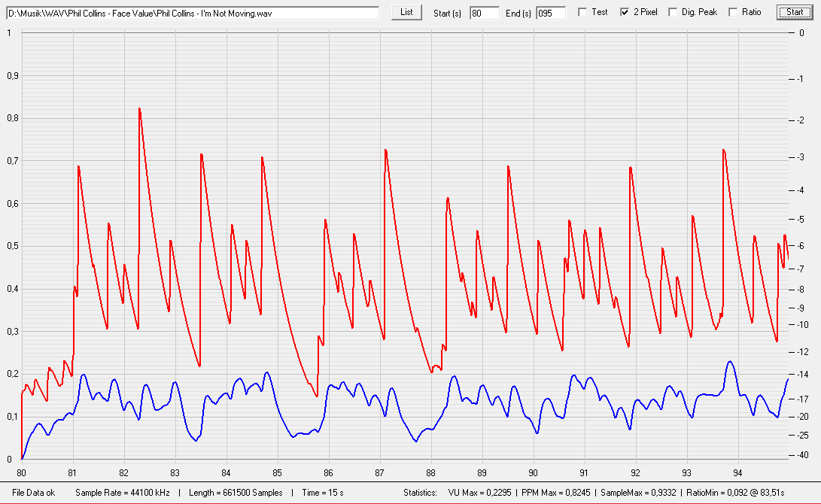Image resolution: width=821 pixels, height=504 pixels.
Task: Focus the End (s) field showing 095
Action: pyautogui.click(x=551, y=13)
